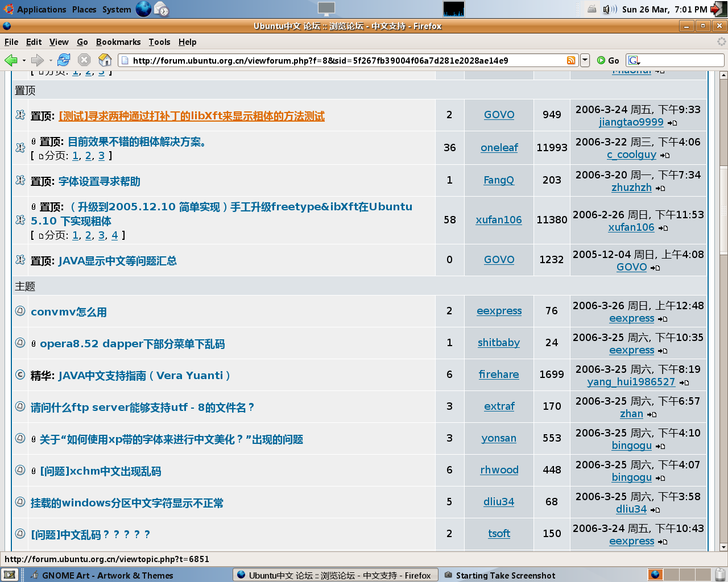Open the Help menu
Viewport: 728px width, 582px height.
(187, 42)
